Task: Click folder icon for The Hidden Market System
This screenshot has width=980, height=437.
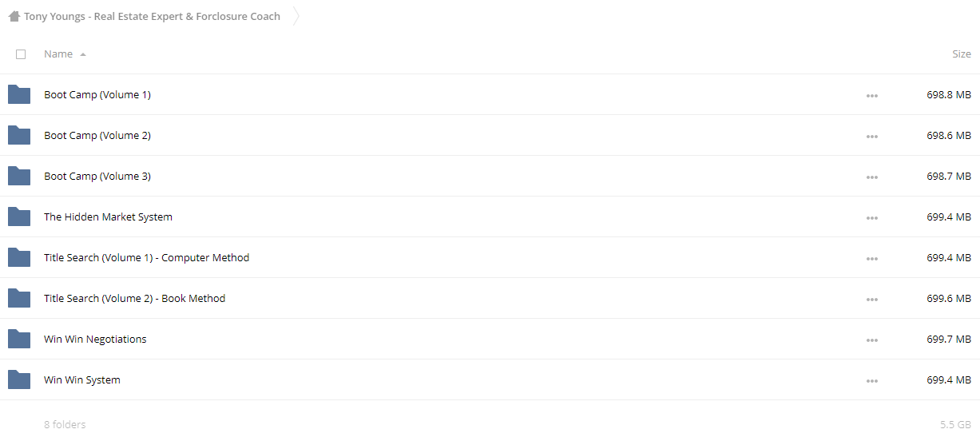Action: (19, 217)
